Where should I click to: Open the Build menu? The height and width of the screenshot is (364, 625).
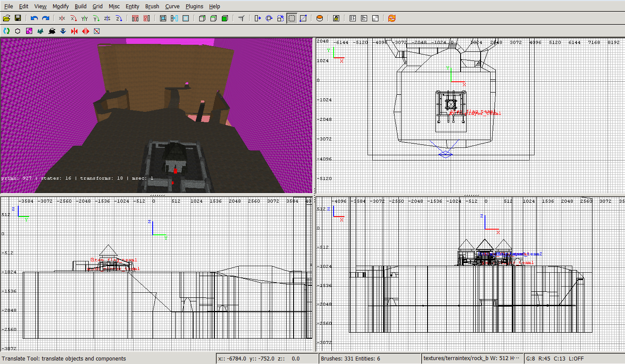(80, 7)
